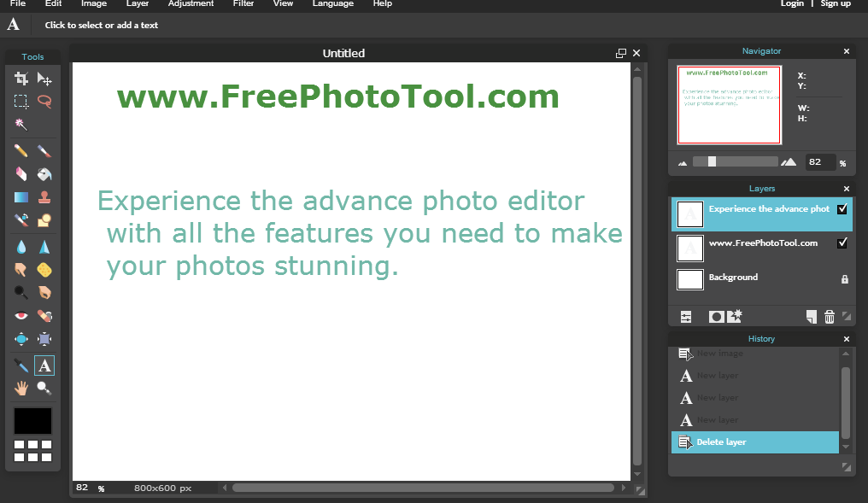Toggle visibility of the www.FreePhotoTool.com layer
Screen dimensions: 868x503
[842, 243]
